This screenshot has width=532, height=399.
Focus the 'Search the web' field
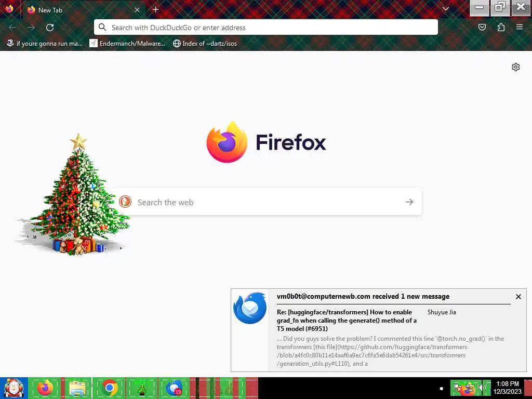[x=266, y=202]
